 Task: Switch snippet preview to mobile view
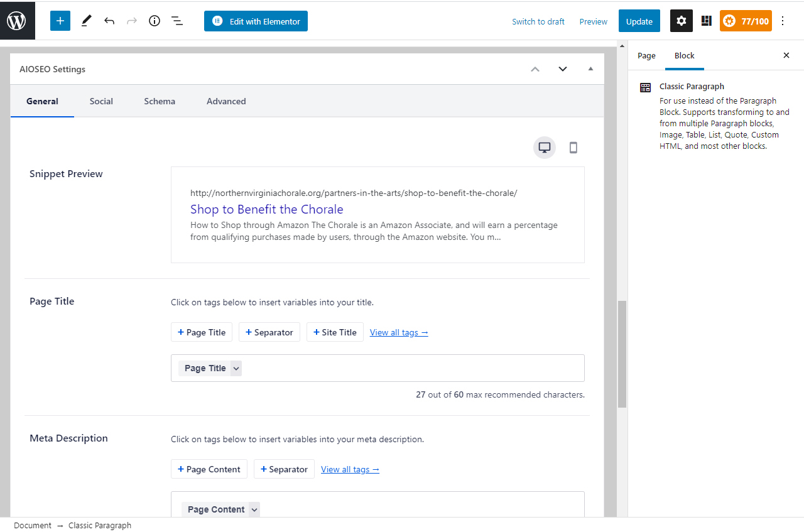(x=573, y=148)
